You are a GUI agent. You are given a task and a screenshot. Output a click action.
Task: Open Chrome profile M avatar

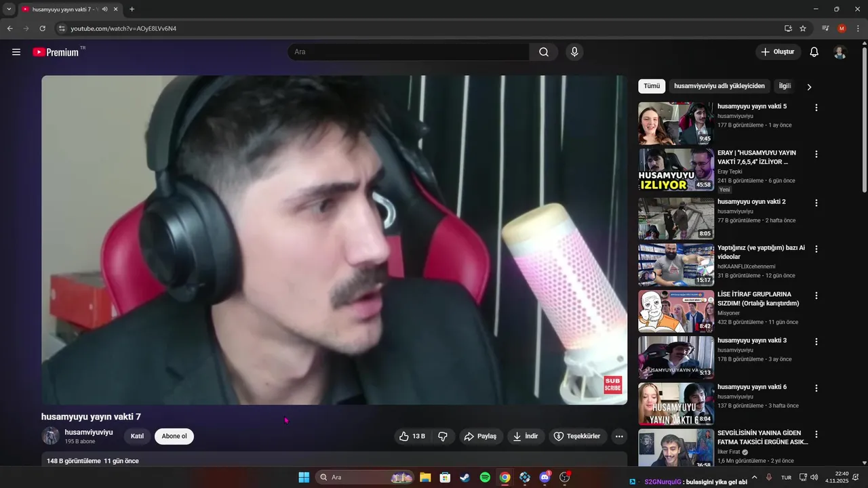[842, 28]
